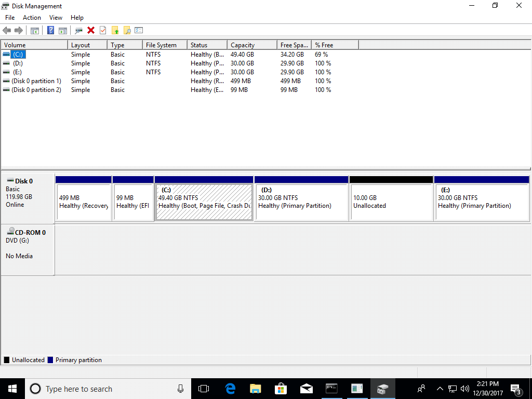Click the Disk 0 label panel
The width and height of the screenshot is (532, 399).
coord(28,198)
